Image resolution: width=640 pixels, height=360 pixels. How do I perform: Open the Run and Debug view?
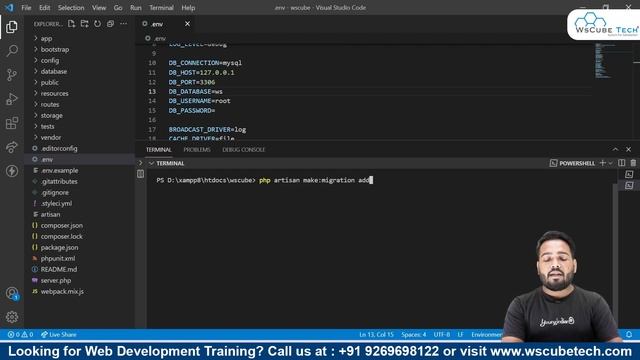click(12, 99)
